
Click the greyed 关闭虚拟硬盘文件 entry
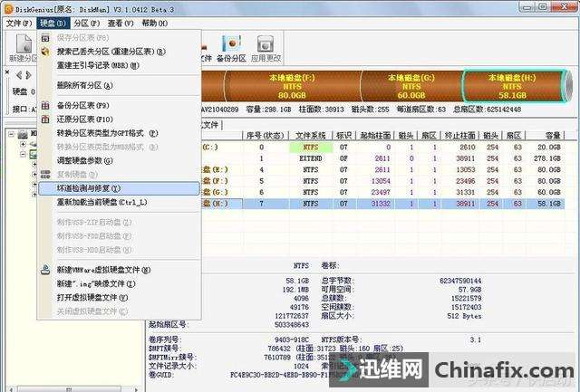(x=92, y=311)
